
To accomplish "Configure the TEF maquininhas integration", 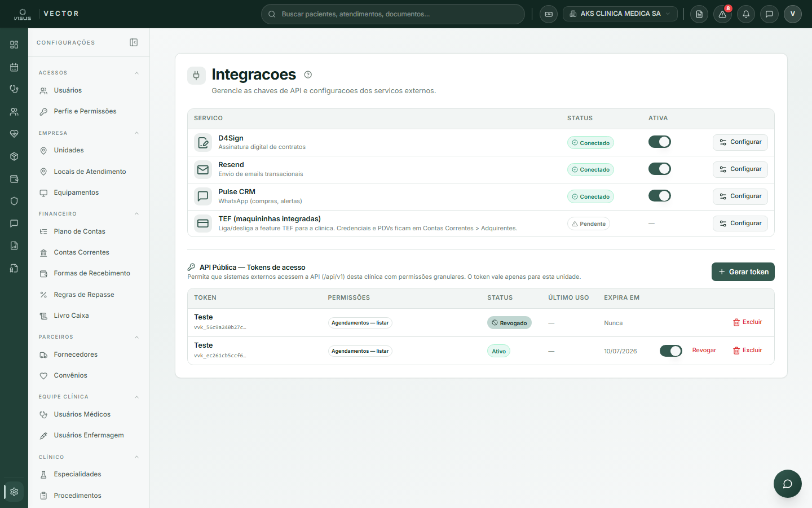I will [740, 224].
